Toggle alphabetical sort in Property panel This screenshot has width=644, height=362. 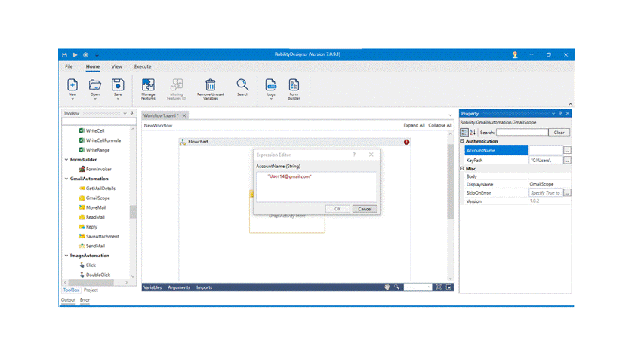pyautogui.click(x=473, y=133)
